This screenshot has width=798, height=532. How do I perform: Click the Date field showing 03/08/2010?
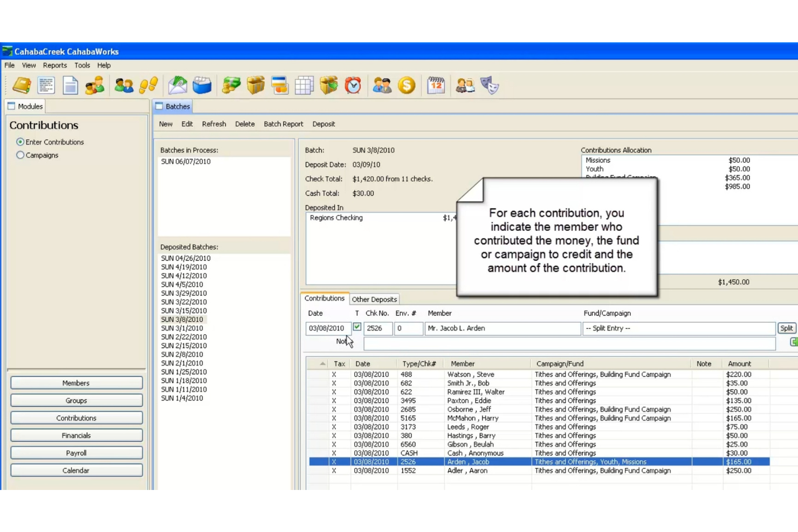tap(328, 328)
